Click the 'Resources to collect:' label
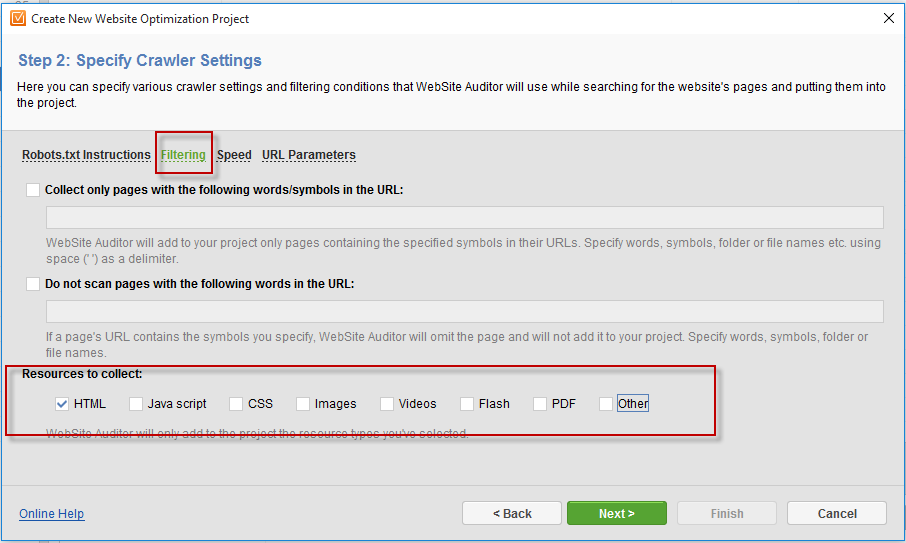 (x=82, y=374)
